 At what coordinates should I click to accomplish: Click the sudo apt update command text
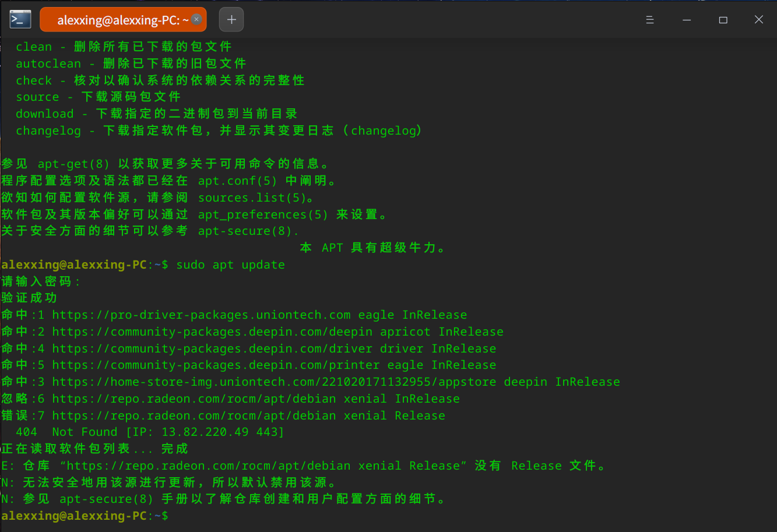[x=230, y=265]
